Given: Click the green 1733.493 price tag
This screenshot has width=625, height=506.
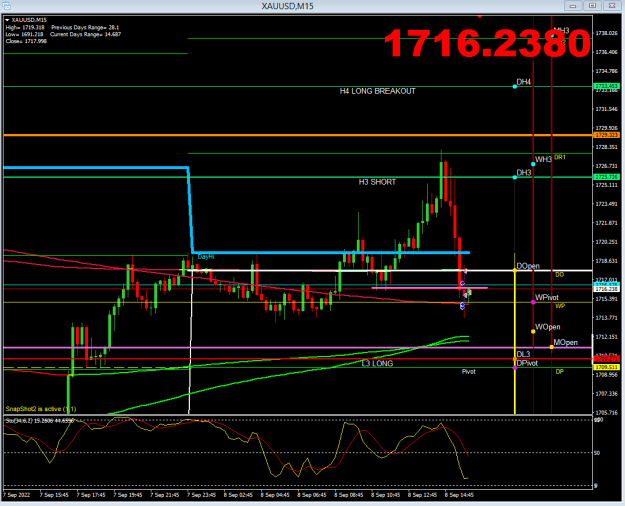Looking at the screenshot, I should tap(606, 86).
